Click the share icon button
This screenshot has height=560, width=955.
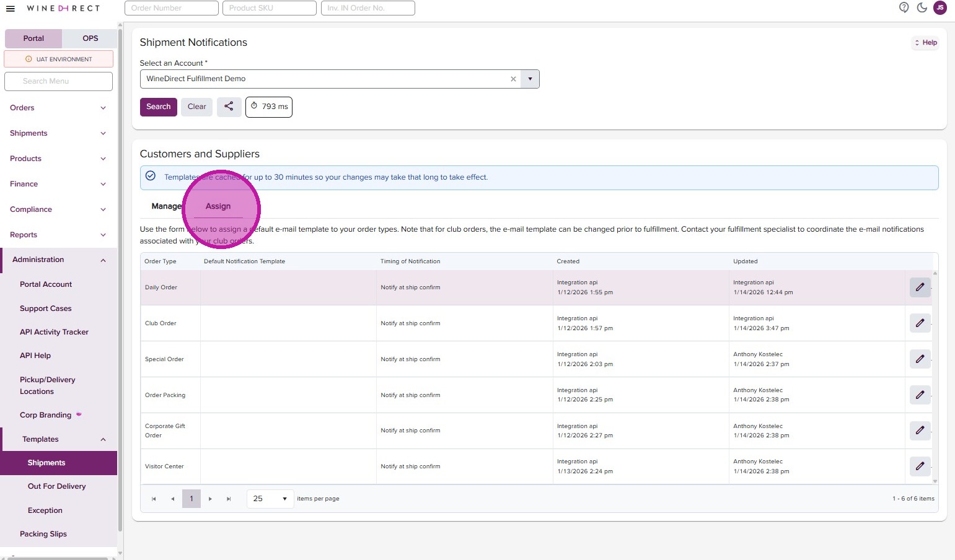tap(229, 107)
